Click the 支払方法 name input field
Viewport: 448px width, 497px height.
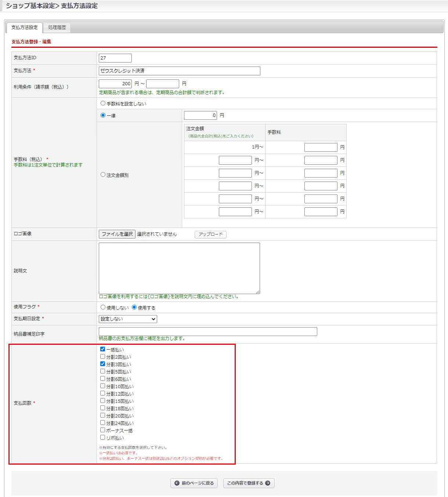[179, 71]
